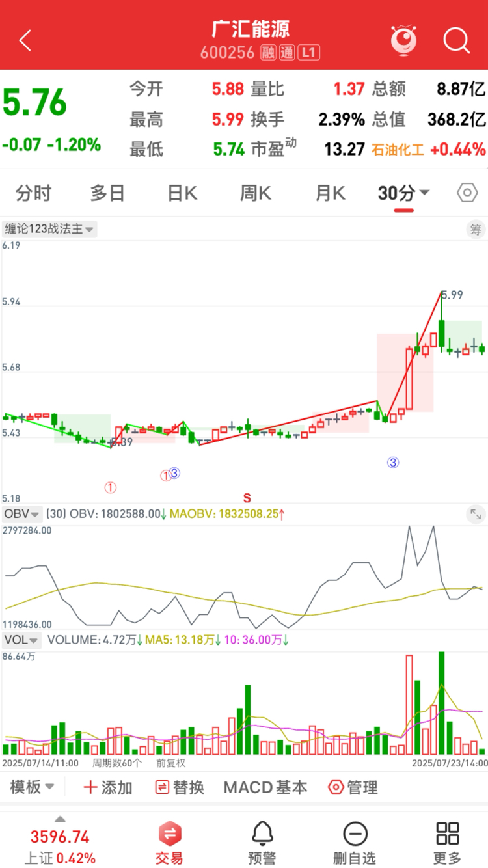Screen dimensions: 488x868
Task: Tap the back arrow icon
Action: point(25,40)
